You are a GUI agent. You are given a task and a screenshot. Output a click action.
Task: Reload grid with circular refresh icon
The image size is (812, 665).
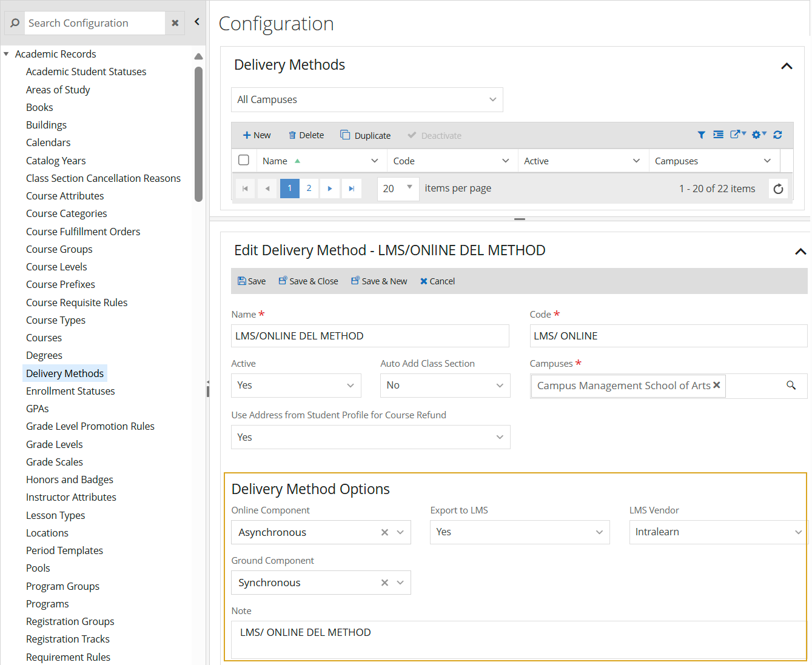[x=778, y=189]
